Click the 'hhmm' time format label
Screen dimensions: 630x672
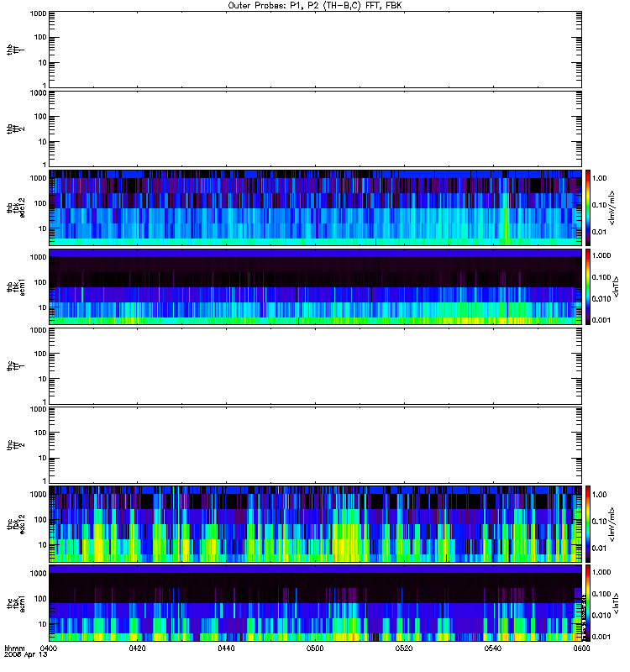pos(14,648)
